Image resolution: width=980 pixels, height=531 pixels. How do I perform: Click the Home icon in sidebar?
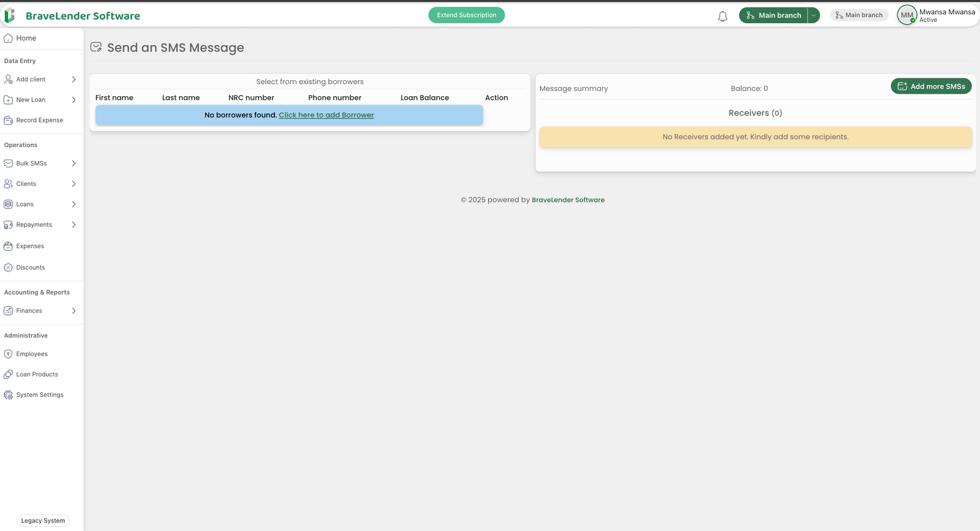(9, 38)
